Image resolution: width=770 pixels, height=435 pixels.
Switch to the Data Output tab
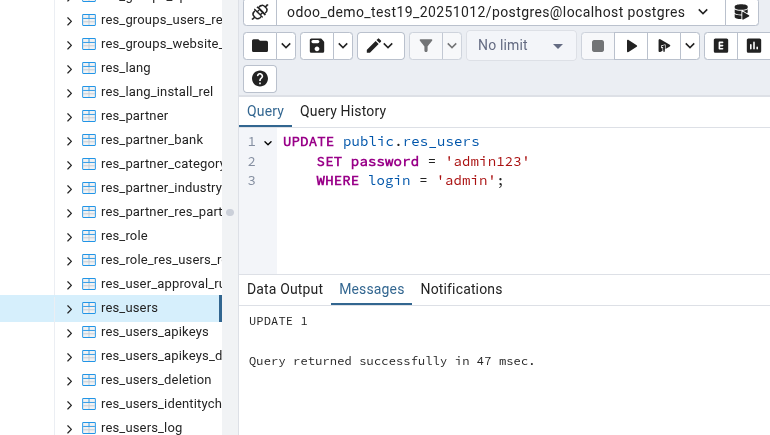click(285, 289)
